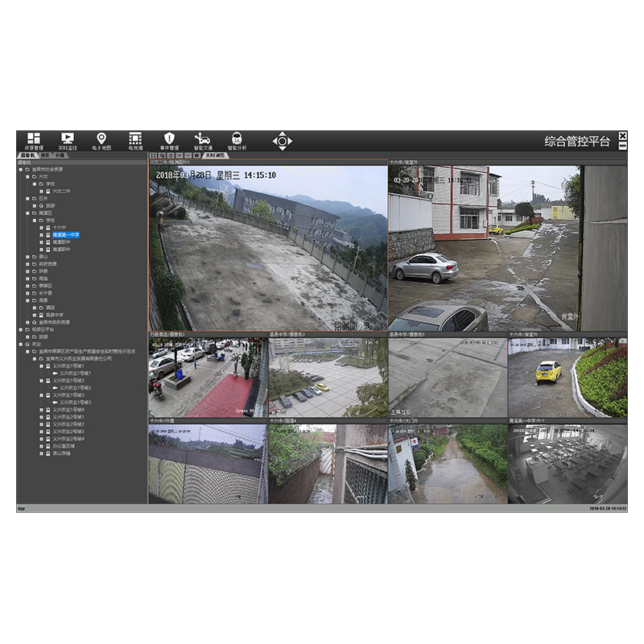Image resolution: width=644 pixels, height=644 pixels.
Task: Select the 实时浏览 live view tab
Action: click(215, 155)
